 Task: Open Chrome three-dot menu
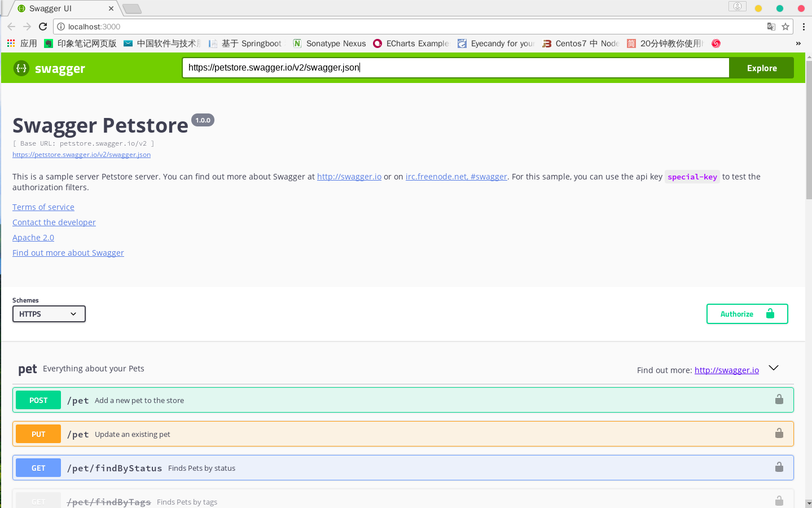click(804, 27)
